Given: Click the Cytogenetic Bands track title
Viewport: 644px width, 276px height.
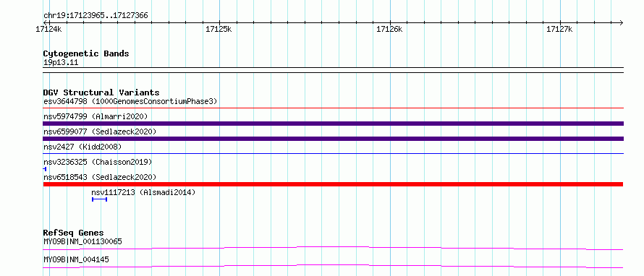Looking at the screenshot, I should coord(86,53).
